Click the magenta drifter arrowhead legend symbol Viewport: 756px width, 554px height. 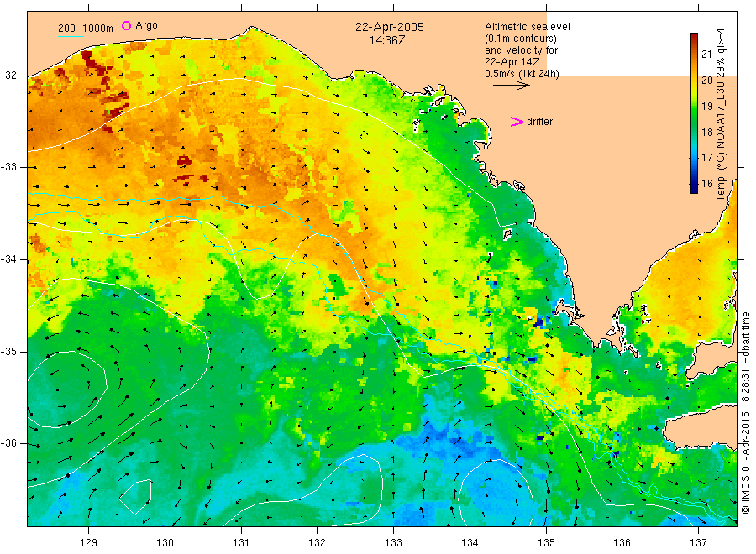pos(517,122)
